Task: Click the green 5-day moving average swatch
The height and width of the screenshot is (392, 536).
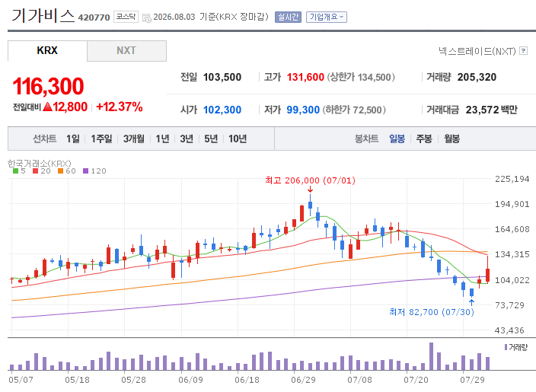Action: click(15, 171)
